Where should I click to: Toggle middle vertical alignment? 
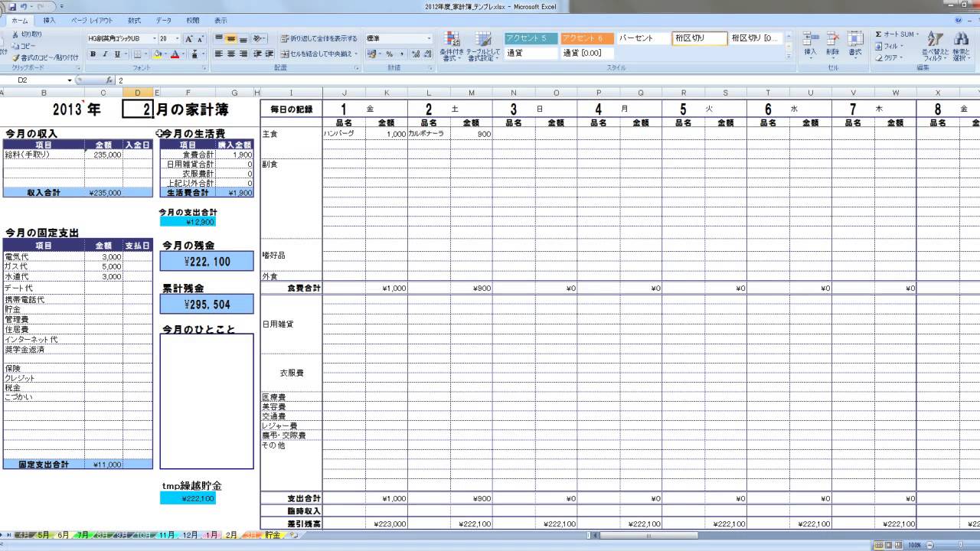(x=231, y=38)
